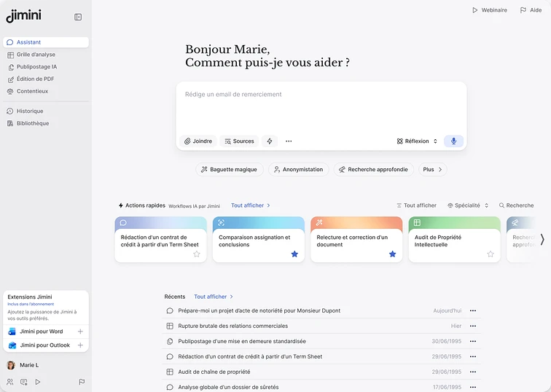The image size is (551, 392).
Task: Select the Anonymisation chip
Action: tap(298, 169)
